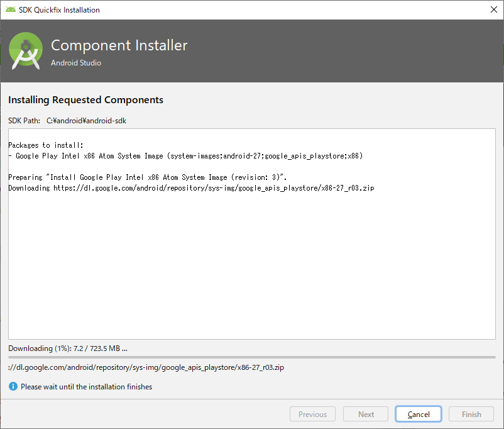This screenshot has height=429, width=504.
Task: Click the Previous button
Action: 312,415
